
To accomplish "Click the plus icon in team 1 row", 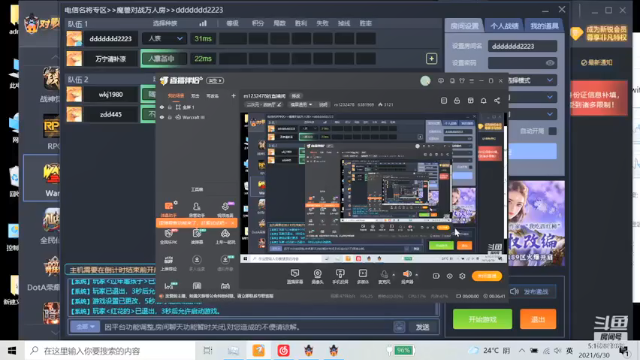I will 431,59.
